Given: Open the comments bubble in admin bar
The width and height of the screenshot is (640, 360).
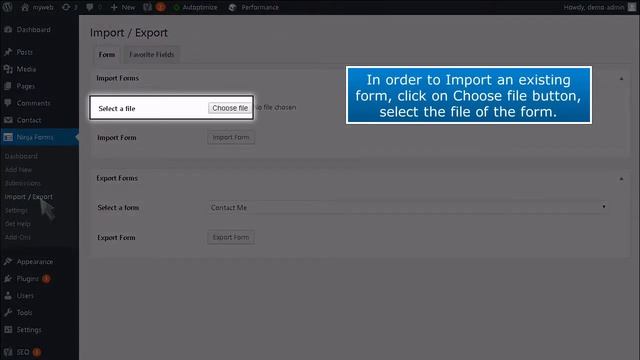Looking at the screenshot, I should [90, 7].
